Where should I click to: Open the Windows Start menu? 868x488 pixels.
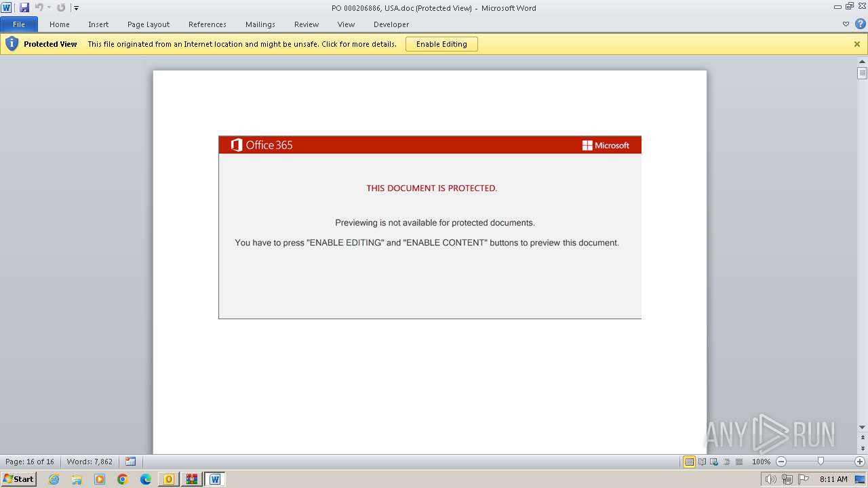point(18,479)
